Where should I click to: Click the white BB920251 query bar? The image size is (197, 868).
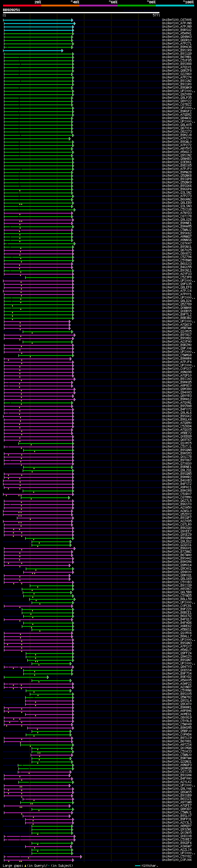pyautogui.click(x=81, y=13)
